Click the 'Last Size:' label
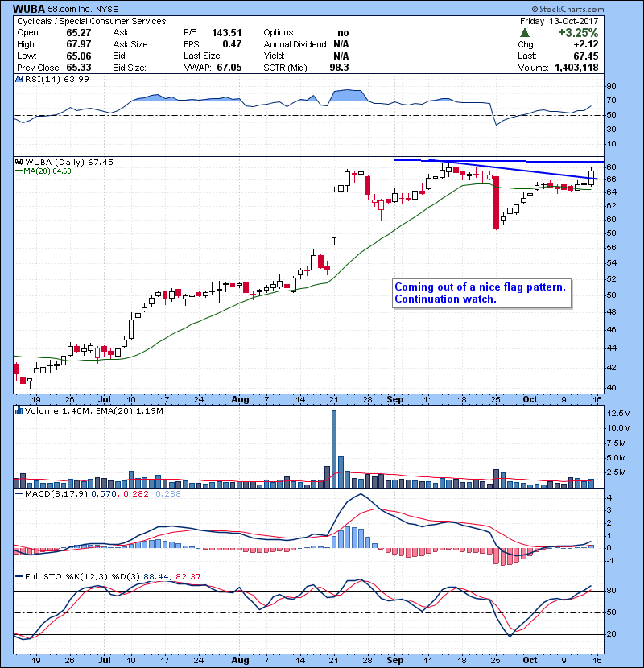The height and width of the screenshot is (668, 644). [x=203, y=56]
